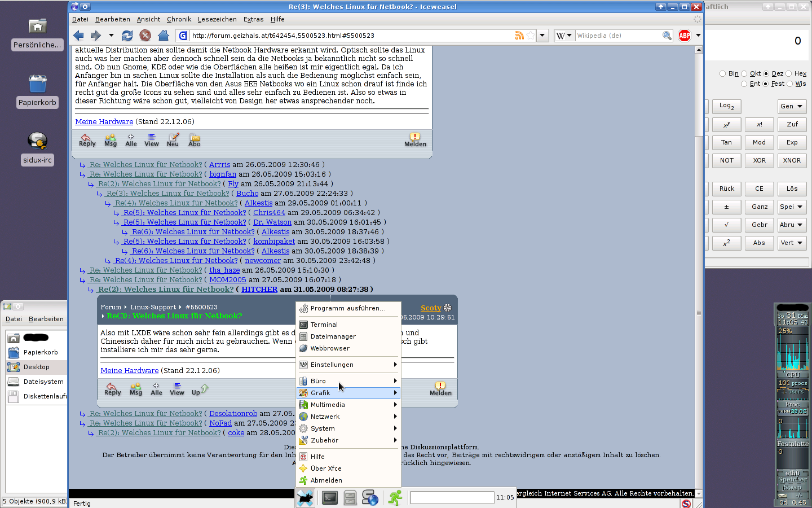
Task: Select the Okt radio button in calculator
Action: (744, 73)
